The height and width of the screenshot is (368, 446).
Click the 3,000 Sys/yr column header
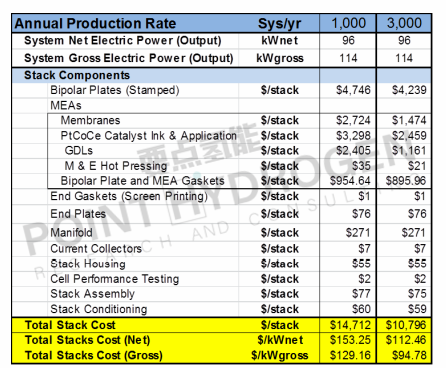click(404, 23)
